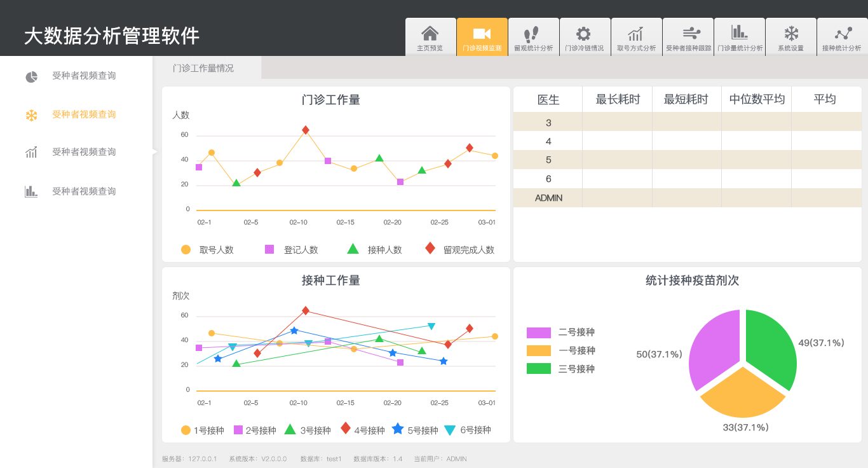This screenshot has height=468, width=868.
Task: Click the orange pie chart slice
Action: (742, 394)
